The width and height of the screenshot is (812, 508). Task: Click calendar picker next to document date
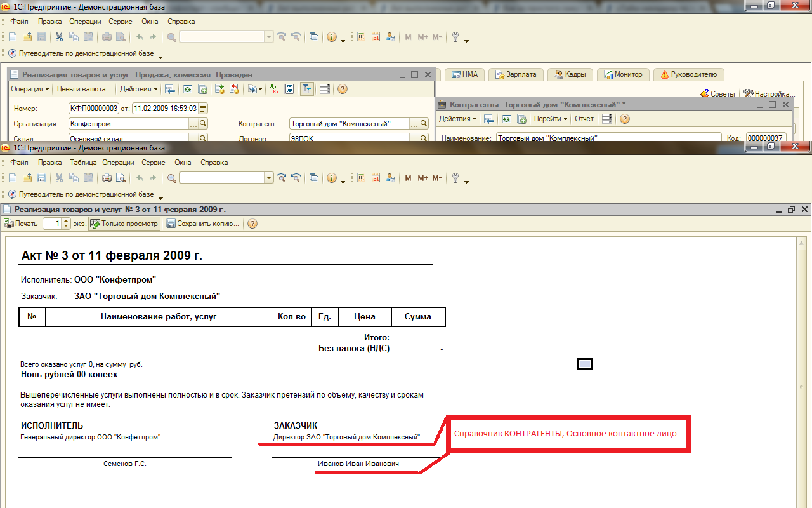[203, 108]
